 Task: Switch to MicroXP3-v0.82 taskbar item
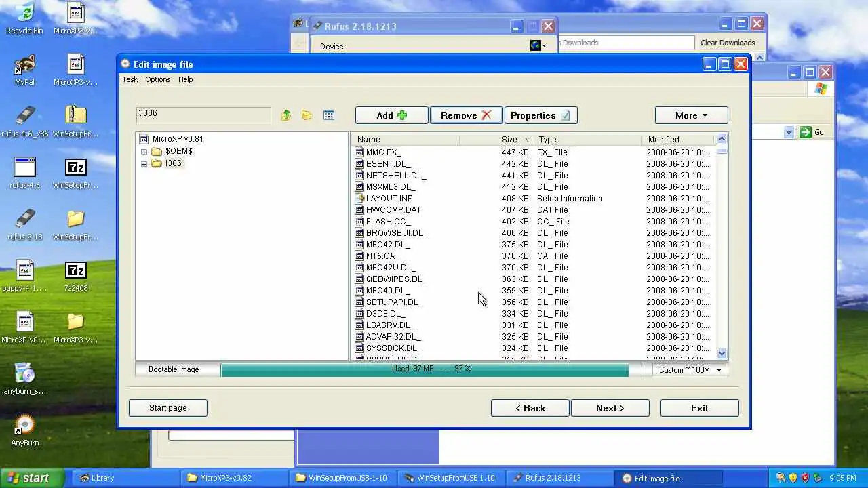pos(235,478)
